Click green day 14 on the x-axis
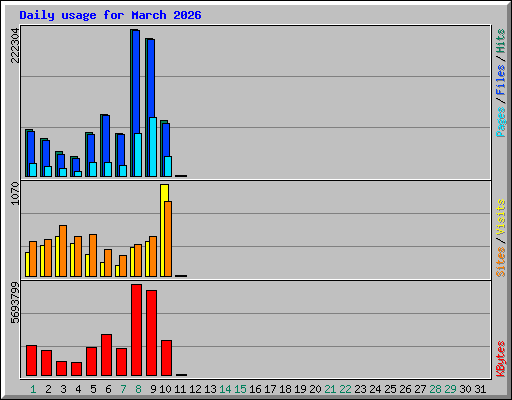512x400 pixels. coord(225,389)
